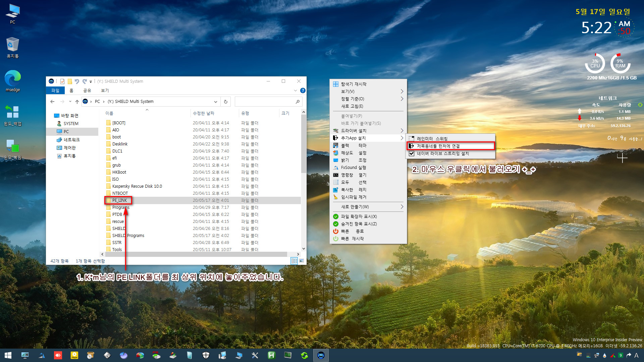The width and height of the screenshot is (644, 362).
Task: Click 빠른 종료 in context menu
Action: point(368,231)
